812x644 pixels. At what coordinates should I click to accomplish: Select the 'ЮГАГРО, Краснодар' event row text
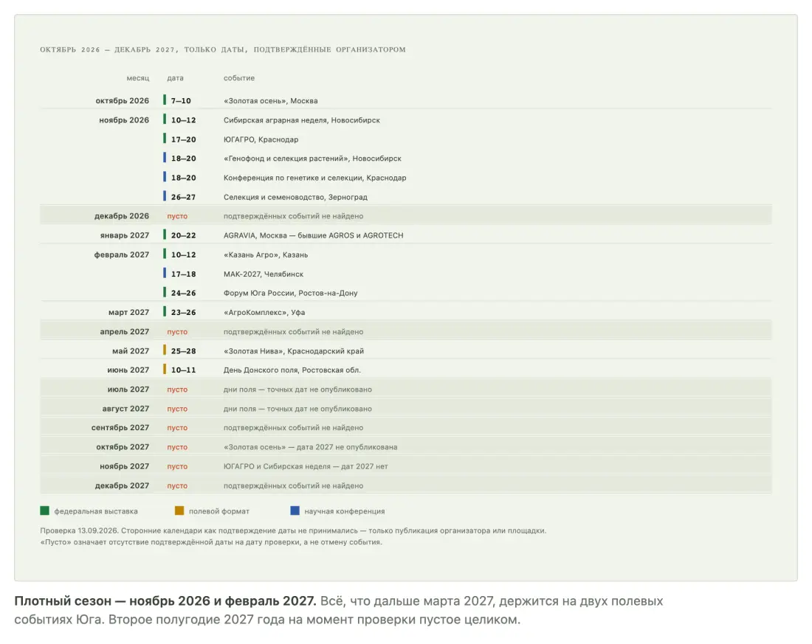261,139
